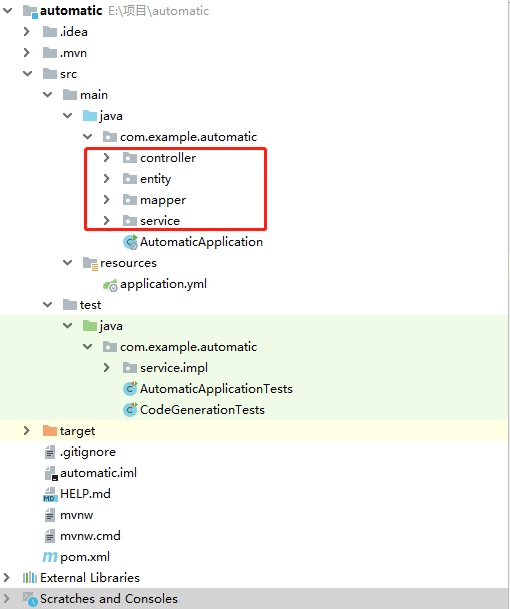This screenshot has height=609, width=510.
Task: Select the application.yml file
Action: point(163,284)
